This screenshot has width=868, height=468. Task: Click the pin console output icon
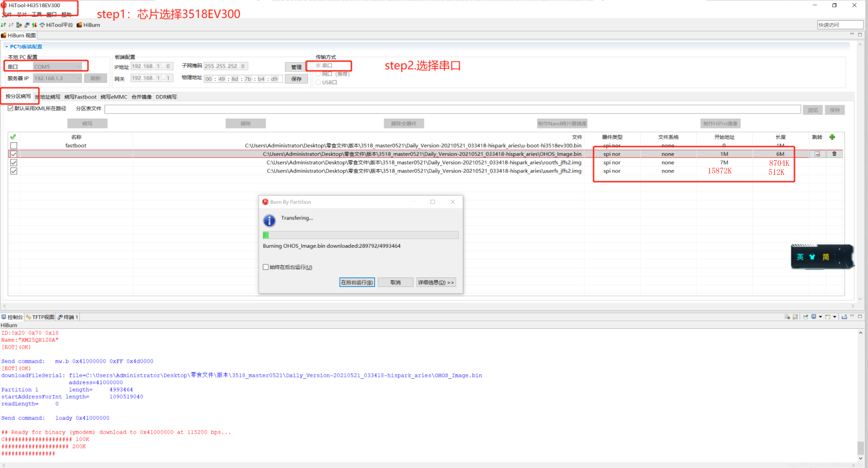pyautogui.click(x=806, y=317)
